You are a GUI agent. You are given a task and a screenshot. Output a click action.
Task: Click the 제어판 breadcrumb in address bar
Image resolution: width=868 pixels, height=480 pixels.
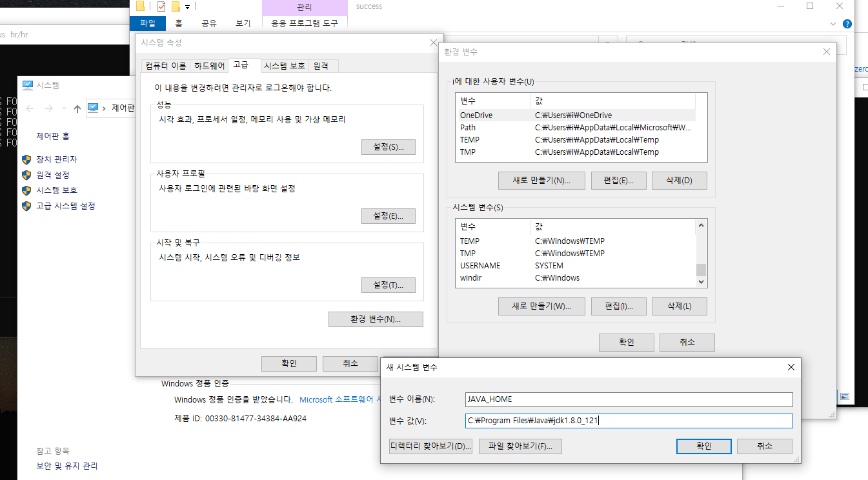click(x=123, y=108)
